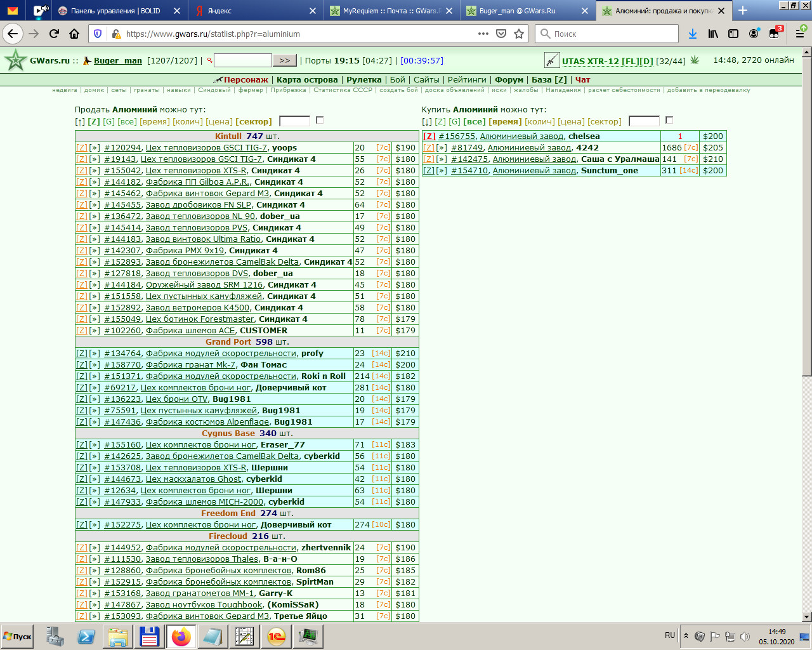Open the Firefox hamburger menu
Viewport: 812px width, 650px height.
(800, 34)
